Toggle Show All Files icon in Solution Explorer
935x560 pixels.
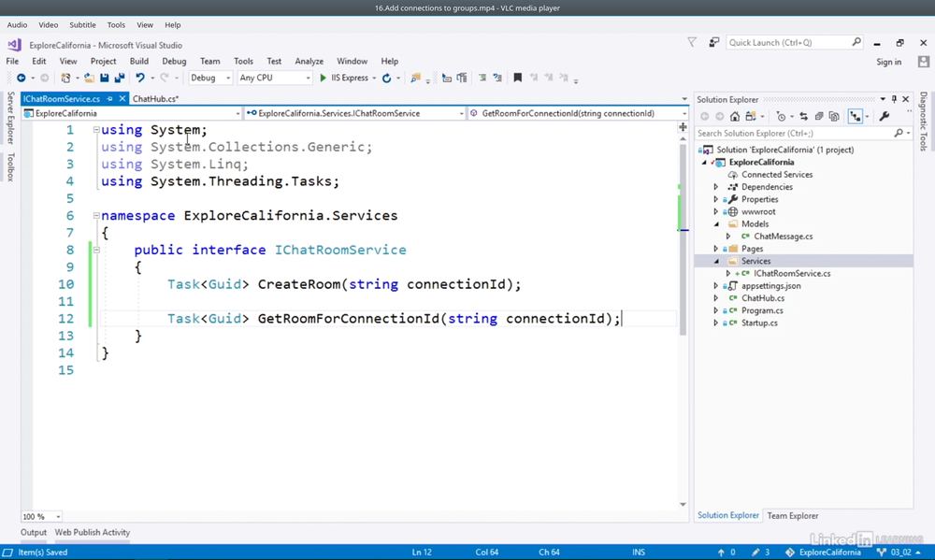834,116
